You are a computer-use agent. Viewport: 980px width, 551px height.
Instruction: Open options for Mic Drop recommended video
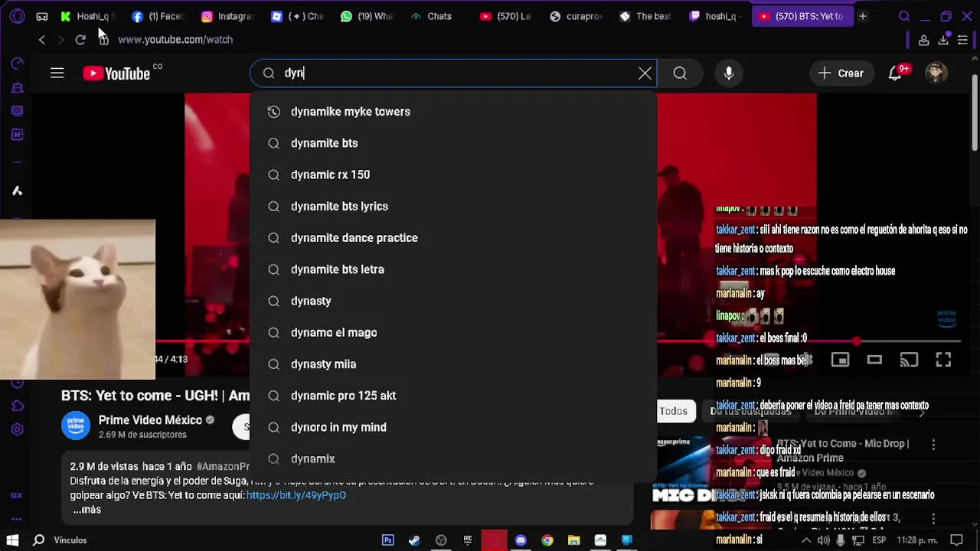pyautogui.click(x=933, y=444)
